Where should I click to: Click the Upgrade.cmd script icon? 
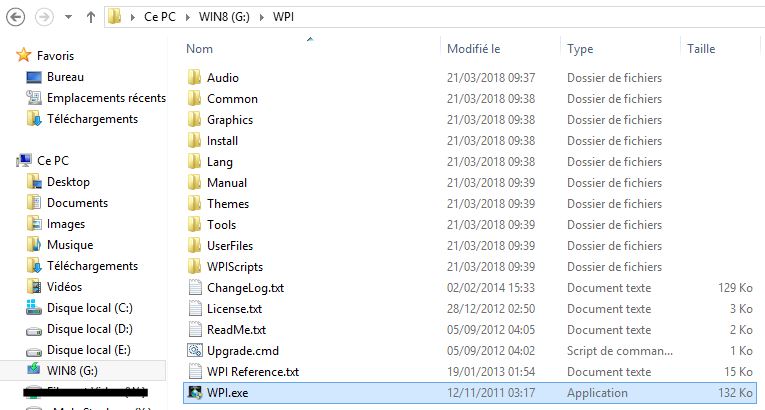tap(195, 350)
